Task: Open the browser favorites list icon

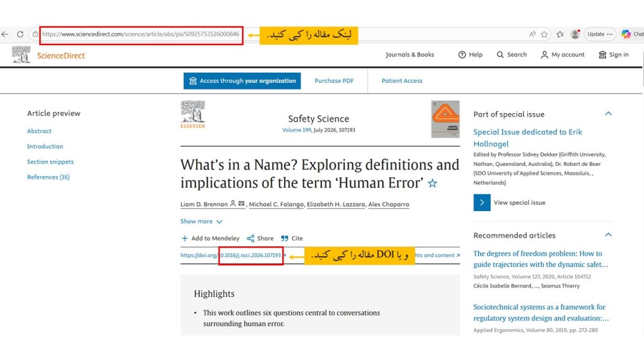Action: click(560, 34)
